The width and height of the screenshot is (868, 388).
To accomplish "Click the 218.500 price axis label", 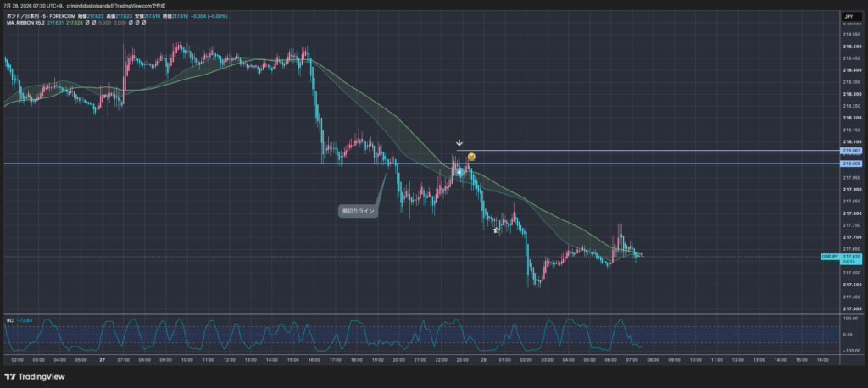I will 851,47.
